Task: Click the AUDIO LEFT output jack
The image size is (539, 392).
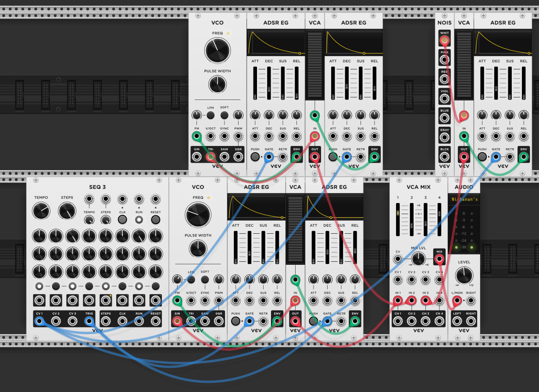Action: tap(457, 321)
